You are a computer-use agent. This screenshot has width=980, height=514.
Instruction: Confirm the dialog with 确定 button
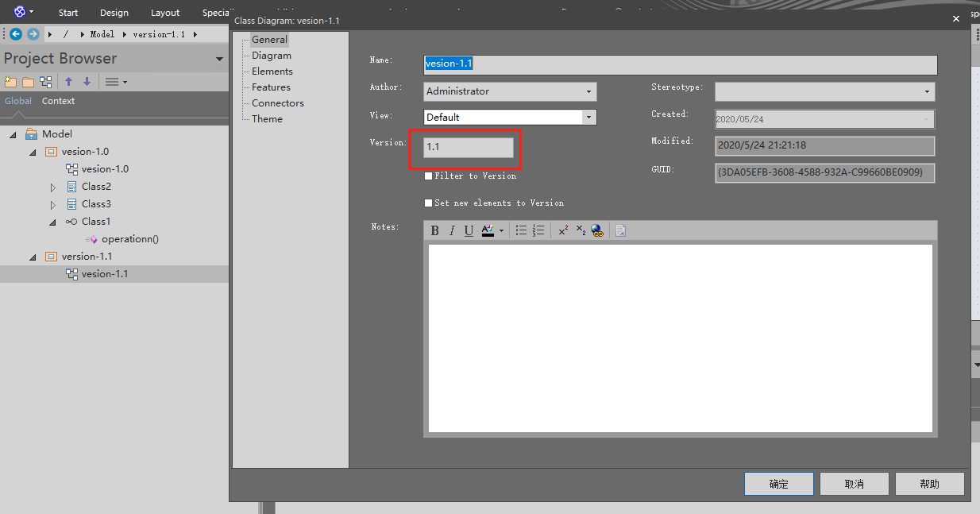tap(779, 484)
